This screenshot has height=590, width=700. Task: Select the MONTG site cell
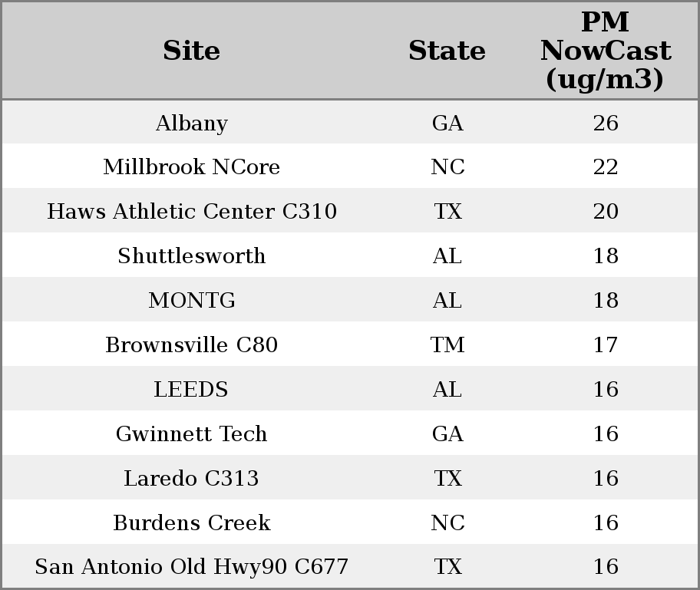(192, 300)
